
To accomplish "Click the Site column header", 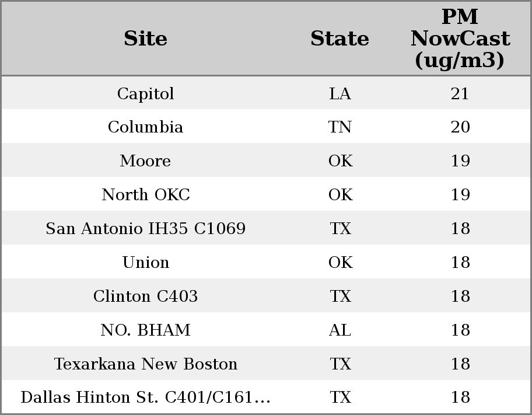I will [x=145, y=39].
